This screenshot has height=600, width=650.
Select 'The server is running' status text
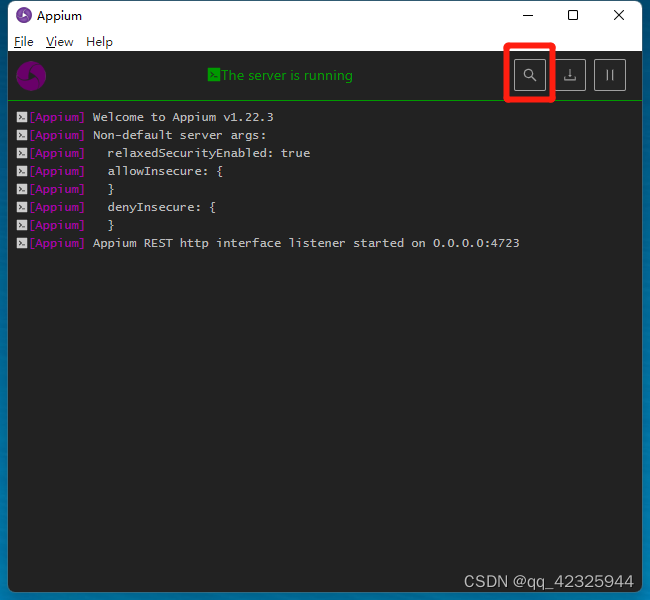coord(287,75)
